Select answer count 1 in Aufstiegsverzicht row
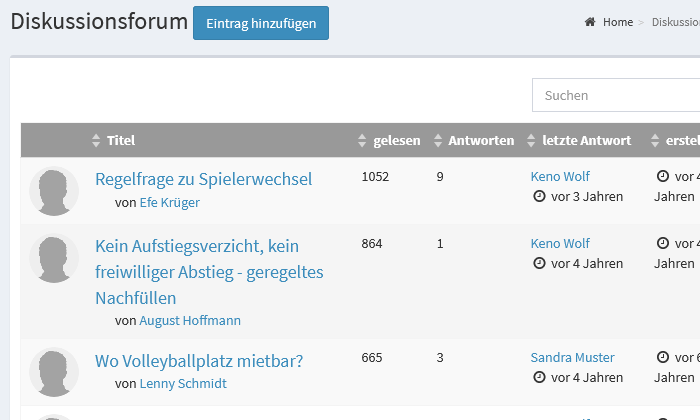700x420 pixels. [x=440, y=244]
